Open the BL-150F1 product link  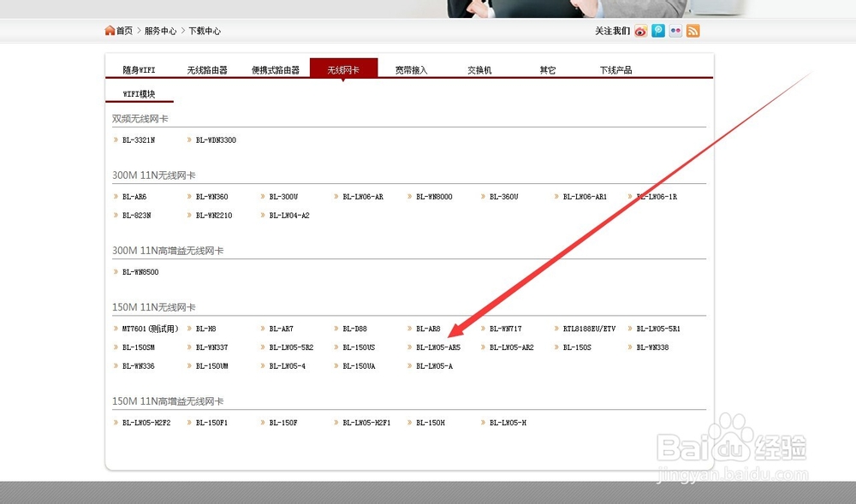211,423
